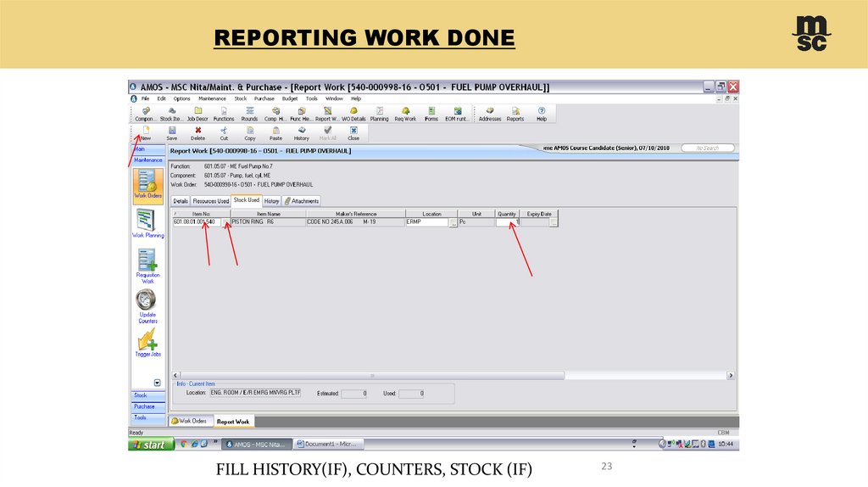Image resolution: width=868 pixels, height=487 pixels.
Task: Open Component Hierarchy toolbar icon
Action: [x=275, y=114]
